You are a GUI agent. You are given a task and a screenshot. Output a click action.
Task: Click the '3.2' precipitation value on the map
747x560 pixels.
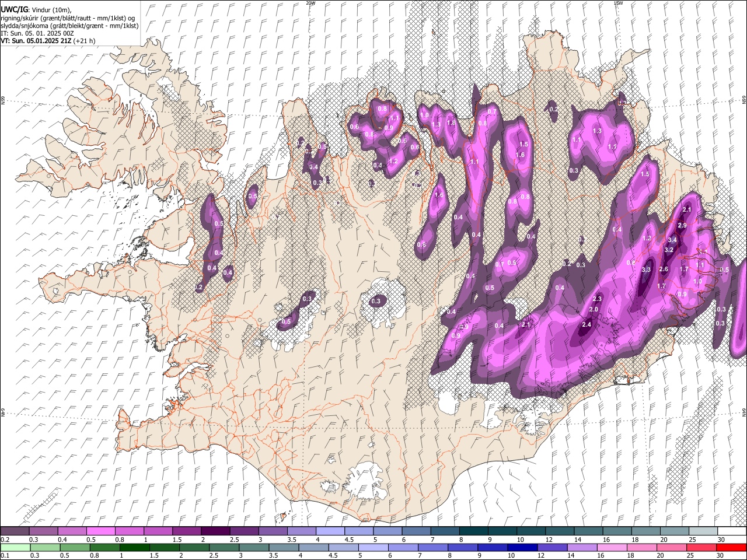point(669,250)
